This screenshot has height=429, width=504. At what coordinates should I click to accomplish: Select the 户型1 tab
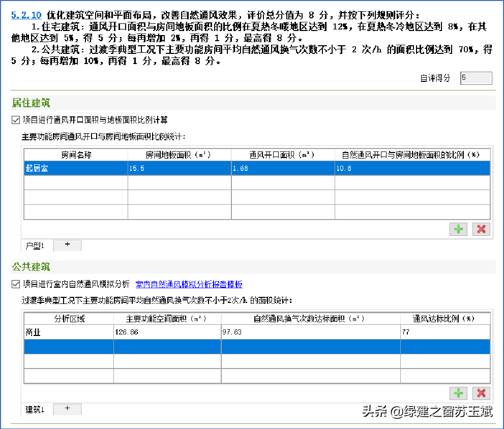click(x=35, y=246)
